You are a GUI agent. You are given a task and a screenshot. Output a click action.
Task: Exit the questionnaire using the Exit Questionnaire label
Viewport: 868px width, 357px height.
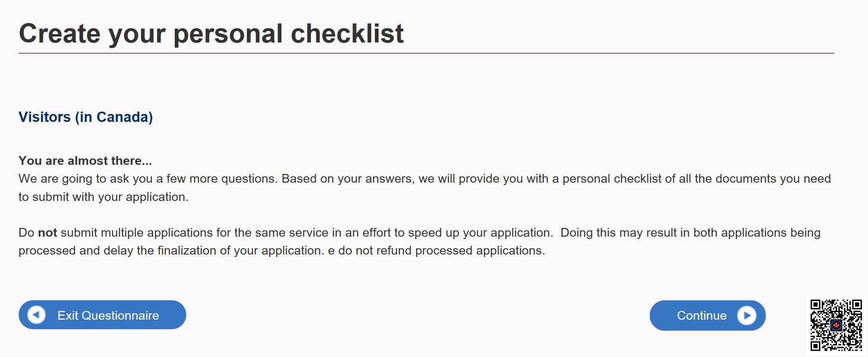pyautogui.click(x=108, y=315)
